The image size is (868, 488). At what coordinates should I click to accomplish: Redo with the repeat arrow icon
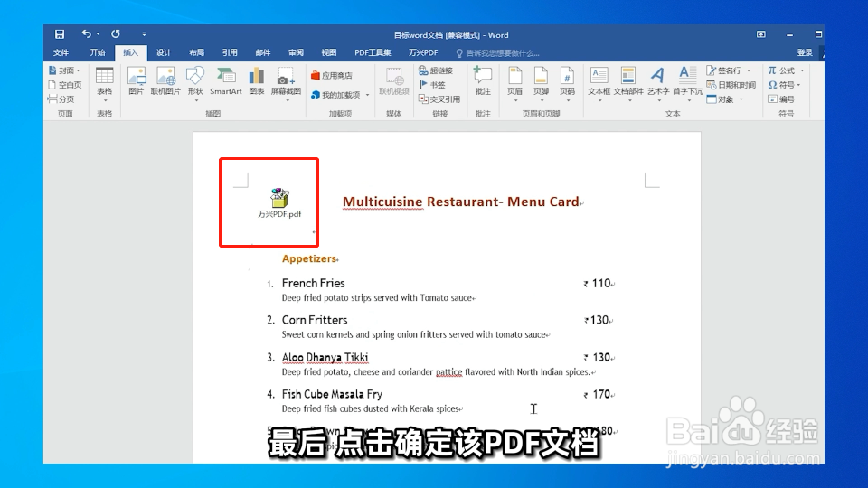115,34
